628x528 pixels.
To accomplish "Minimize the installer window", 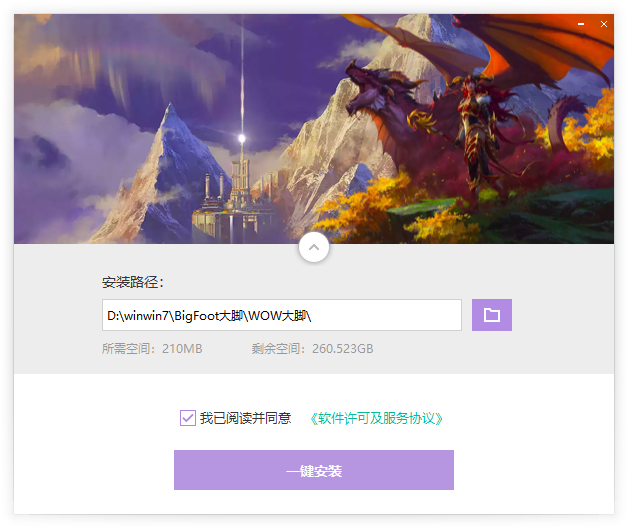I will click(581, 24).
